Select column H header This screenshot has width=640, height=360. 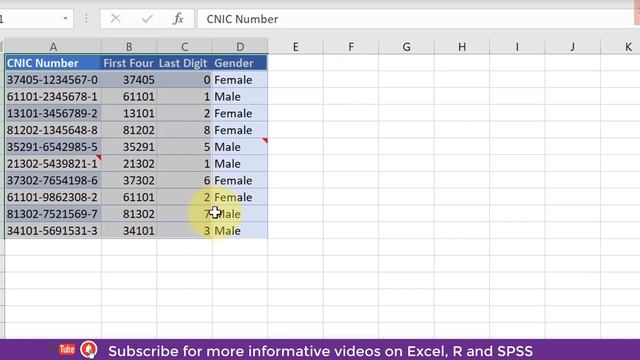tap(462, 47)
